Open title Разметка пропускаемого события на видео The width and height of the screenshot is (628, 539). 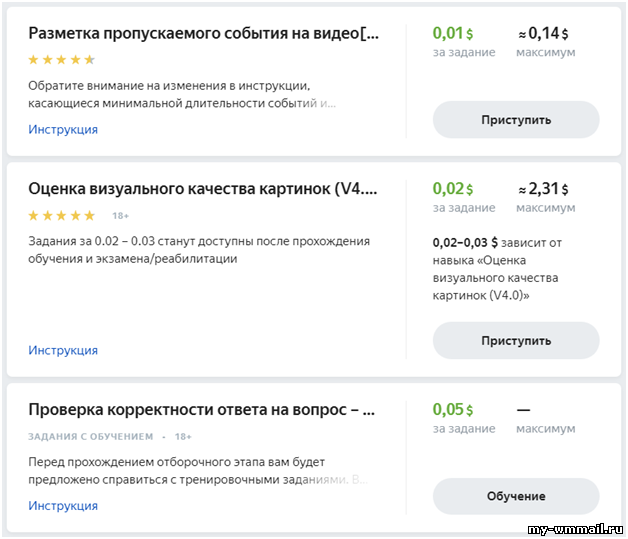203,33
